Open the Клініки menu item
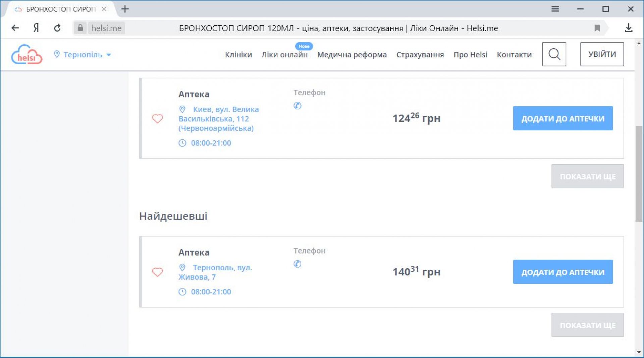 pos(238,54)
